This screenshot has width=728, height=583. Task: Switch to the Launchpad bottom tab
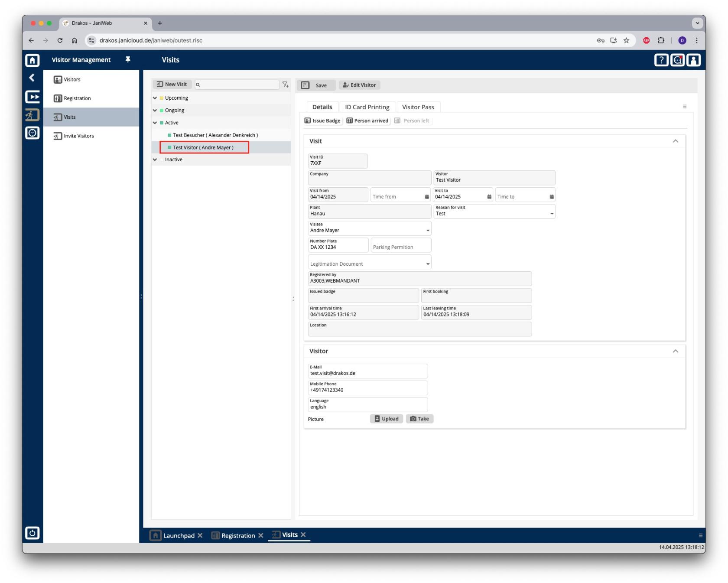(x=173, y=535)
